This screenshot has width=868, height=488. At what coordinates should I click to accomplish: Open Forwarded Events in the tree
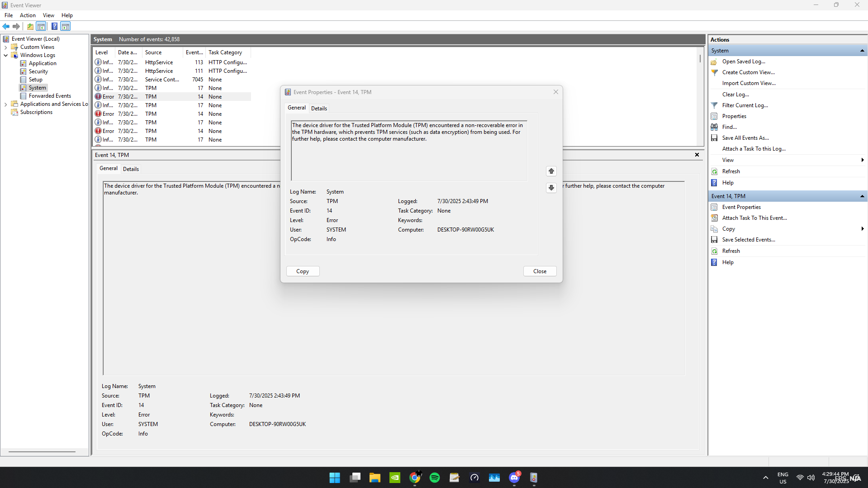pos(50,96)
